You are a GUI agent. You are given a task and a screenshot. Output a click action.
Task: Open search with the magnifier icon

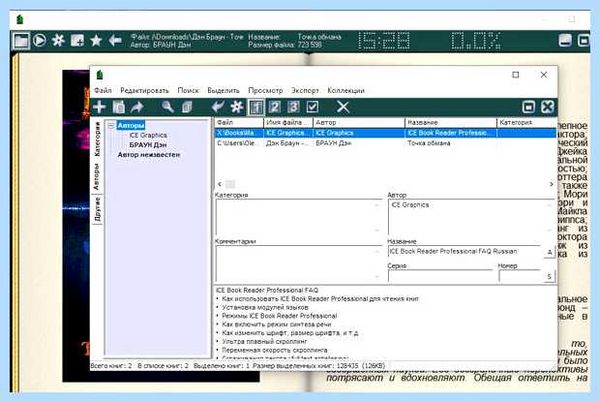(x=167, y=107)
